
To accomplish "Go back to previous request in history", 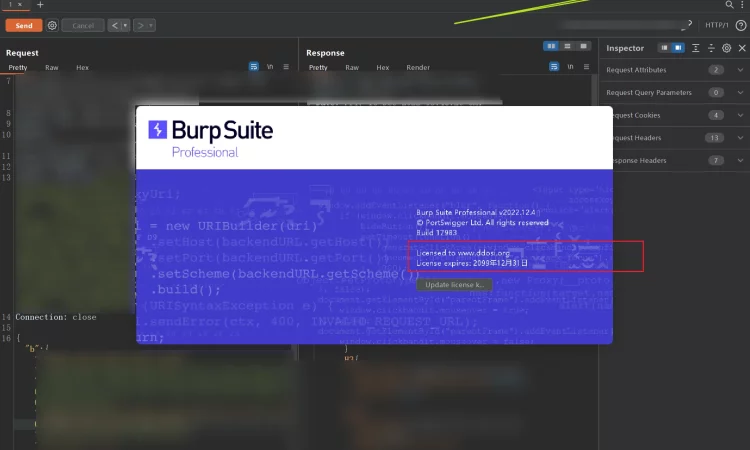I will 114,25.
